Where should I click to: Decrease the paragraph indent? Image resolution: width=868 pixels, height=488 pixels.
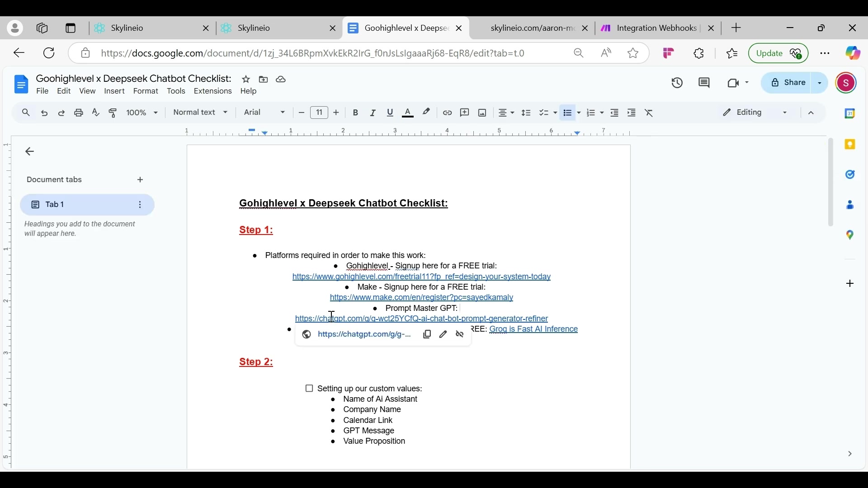pos(615,113)
